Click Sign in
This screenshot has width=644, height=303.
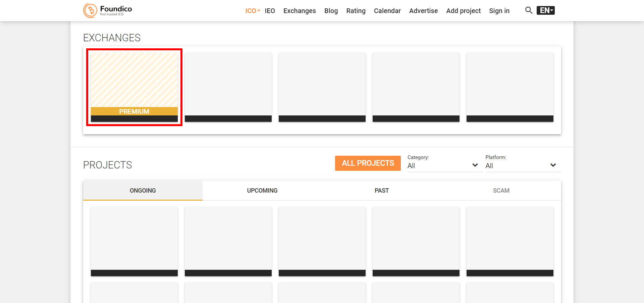coord(499,11)
